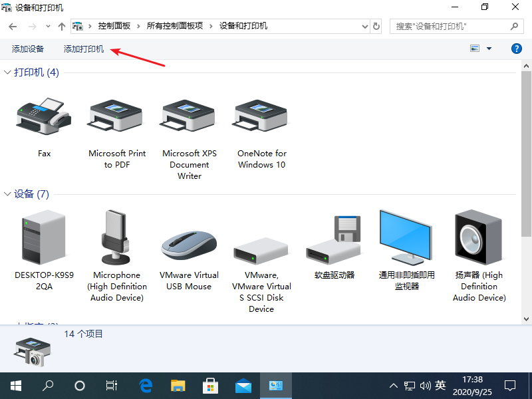
Task: Select the Fax printer icon
Action: click(44, 116)
